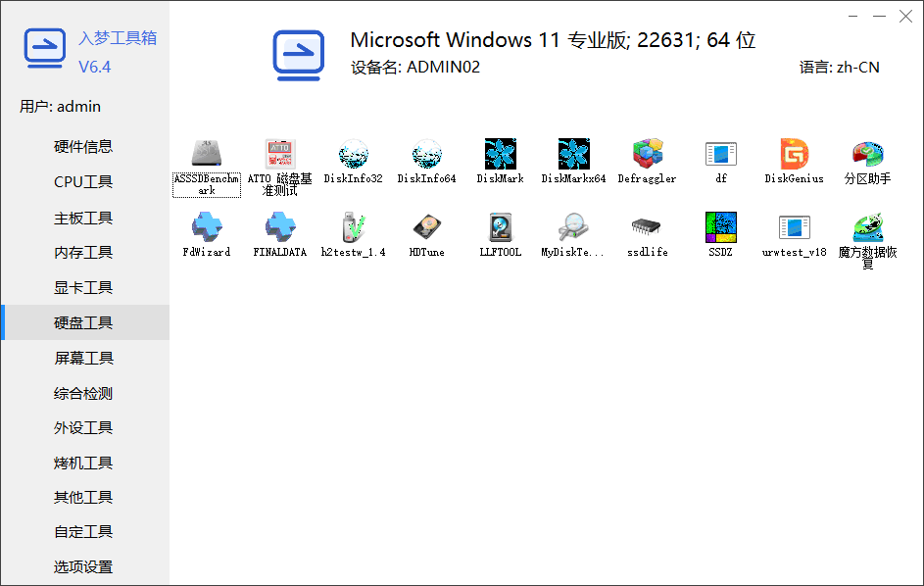This screenshot has height=586, width=924.
Task: Go to 综合检测 category
Action: tap(83, 393)
